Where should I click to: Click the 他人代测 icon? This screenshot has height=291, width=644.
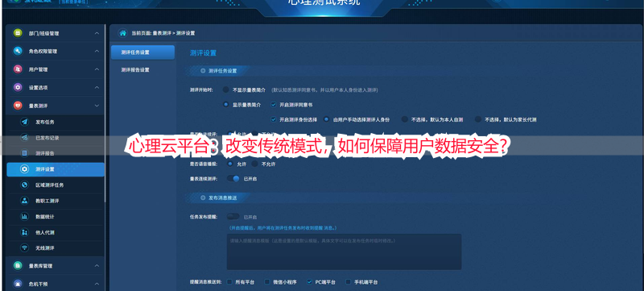click(25, 232)
